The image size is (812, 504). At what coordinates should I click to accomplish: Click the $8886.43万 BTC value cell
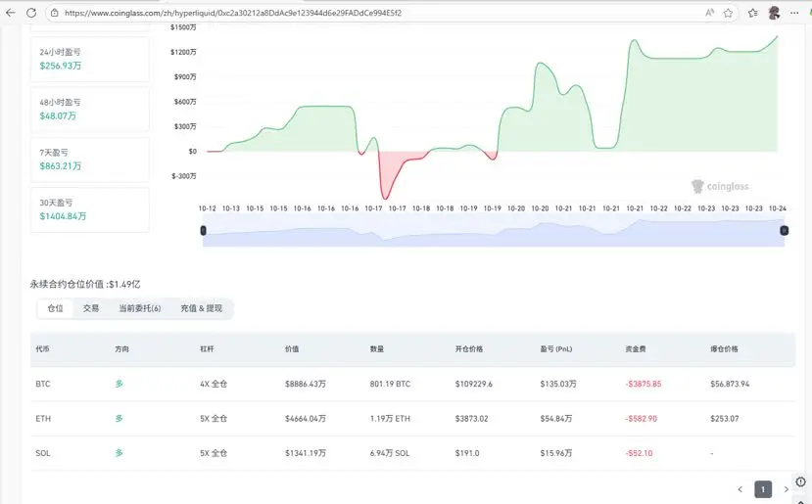tap(306, 384)
